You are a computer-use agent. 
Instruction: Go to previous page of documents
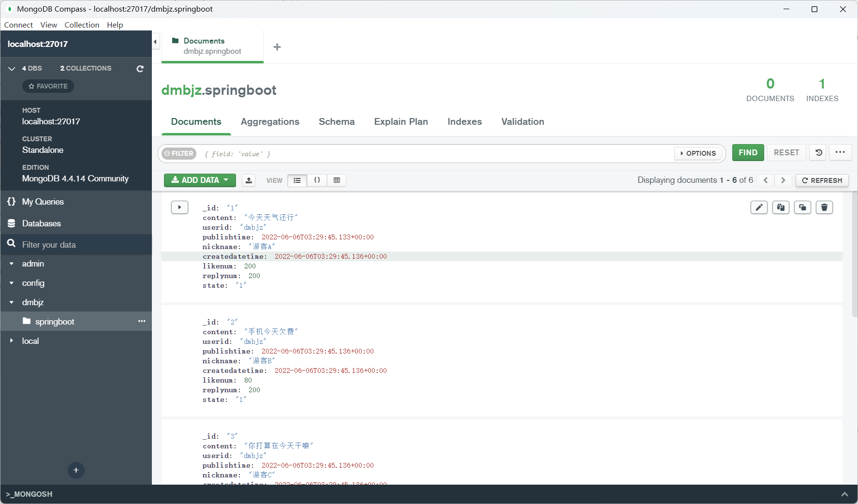pos(765,180)
